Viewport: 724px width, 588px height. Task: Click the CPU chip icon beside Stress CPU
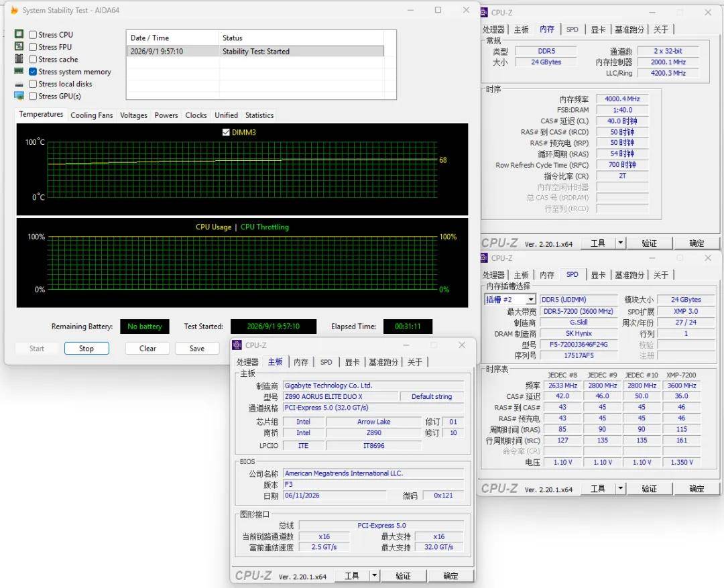click(x=19, y=34)
